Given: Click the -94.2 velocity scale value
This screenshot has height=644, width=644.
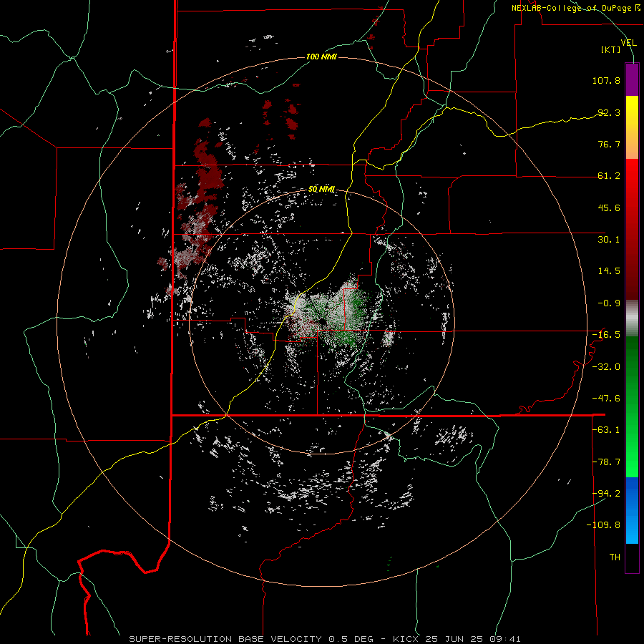Looking at the screenshot, I should point(606,494).
